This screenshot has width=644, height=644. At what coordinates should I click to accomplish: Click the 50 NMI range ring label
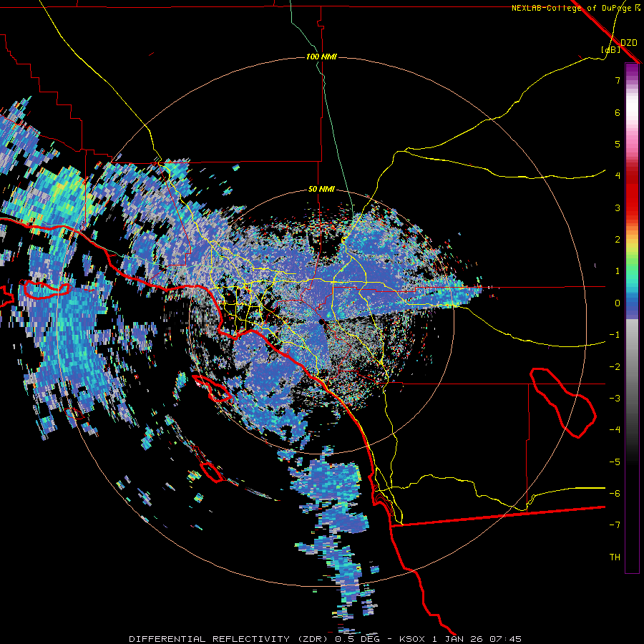[x=321, y=189]
